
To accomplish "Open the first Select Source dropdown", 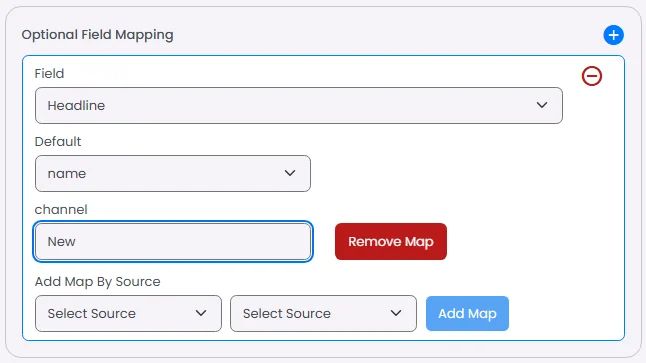I will [x=128, y=314].
